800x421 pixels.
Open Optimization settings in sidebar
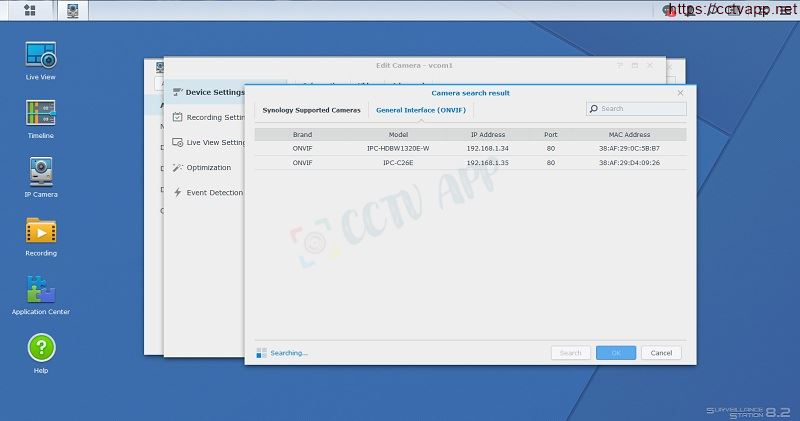coord(208,168)
